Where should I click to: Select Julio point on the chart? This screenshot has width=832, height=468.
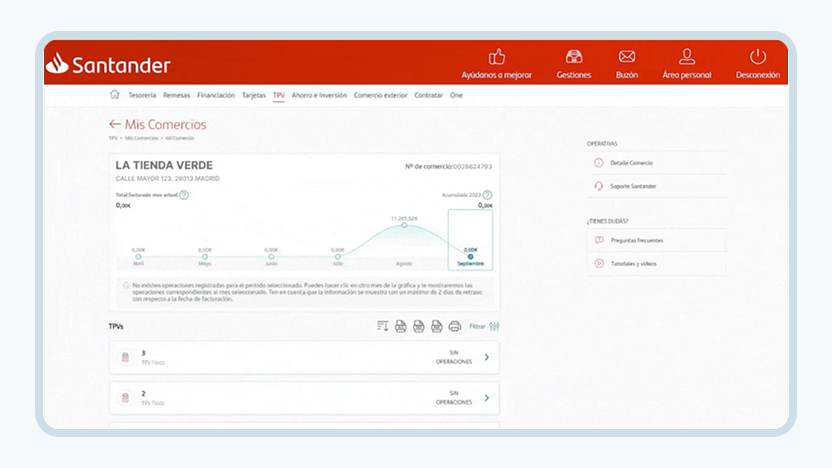tap(337, 256)
